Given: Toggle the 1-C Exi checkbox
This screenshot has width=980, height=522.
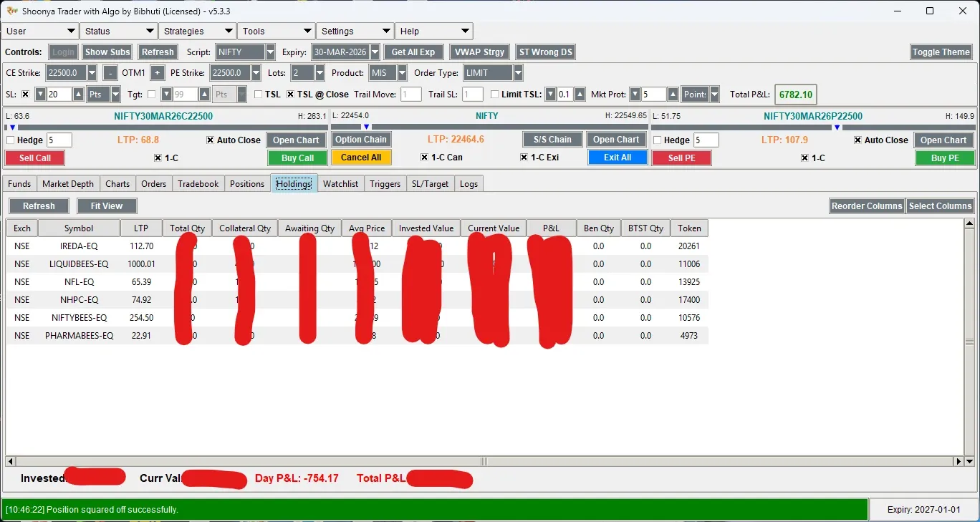Looking at the screenshot, I should 524,158.
